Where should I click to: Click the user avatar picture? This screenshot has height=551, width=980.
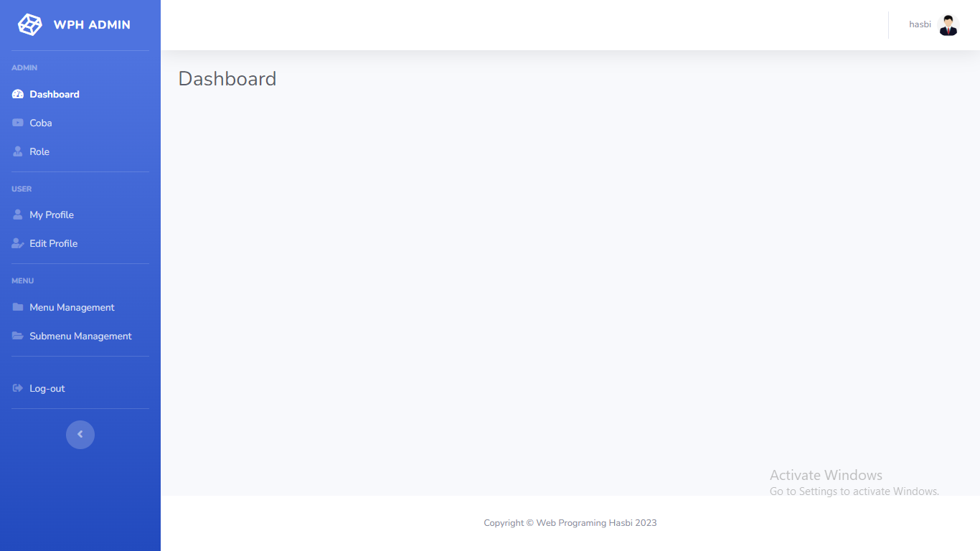(948, 25)
